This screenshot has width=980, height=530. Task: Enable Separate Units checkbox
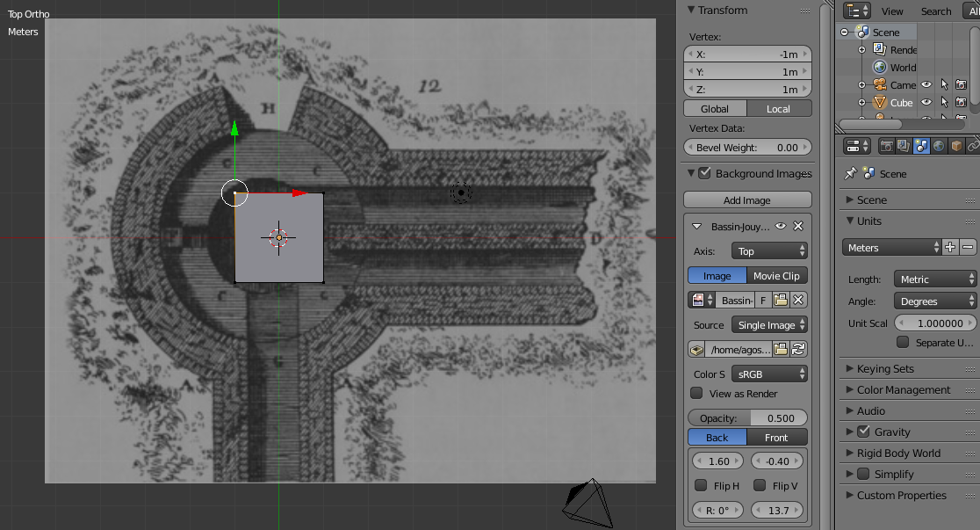[x=903, y=342]
